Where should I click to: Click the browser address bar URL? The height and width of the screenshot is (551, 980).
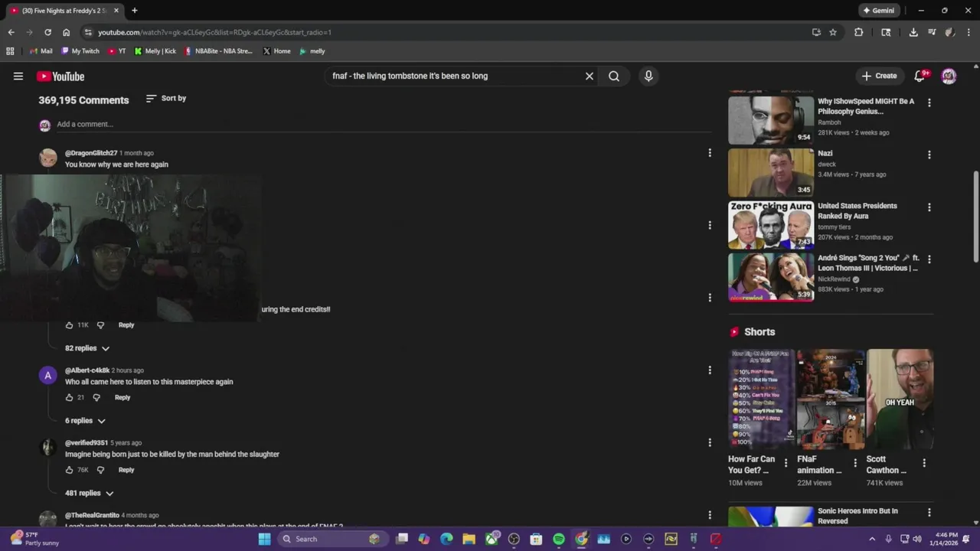point(214,32)
